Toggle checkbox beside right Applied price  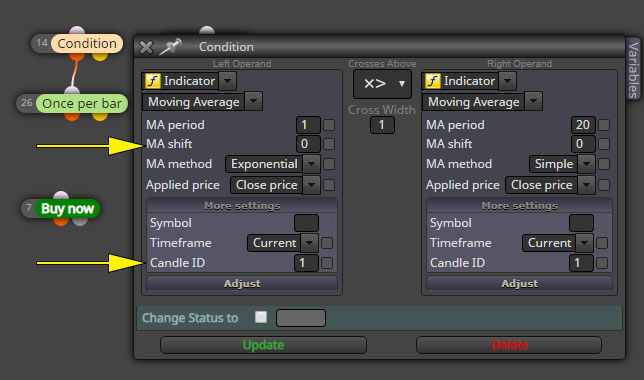click(x=604, y=185)
